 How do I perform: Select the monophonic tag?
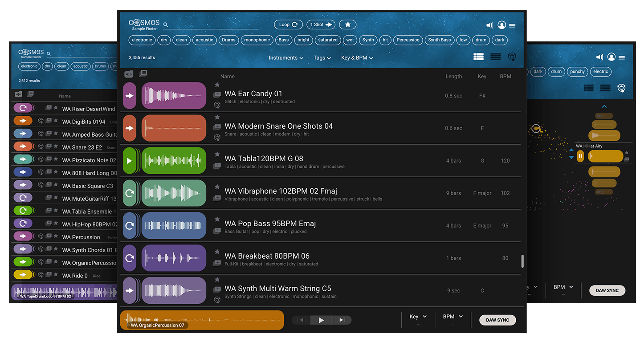(x=257, y=40)
